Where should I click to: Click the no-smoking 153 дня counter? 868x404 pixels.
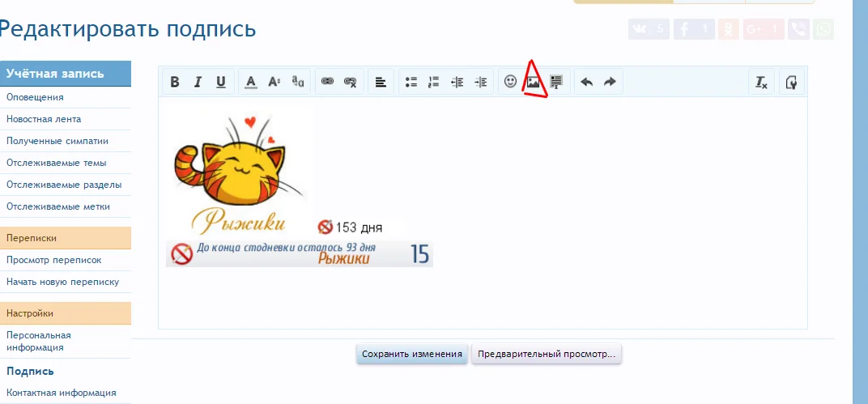click(349, 227)
